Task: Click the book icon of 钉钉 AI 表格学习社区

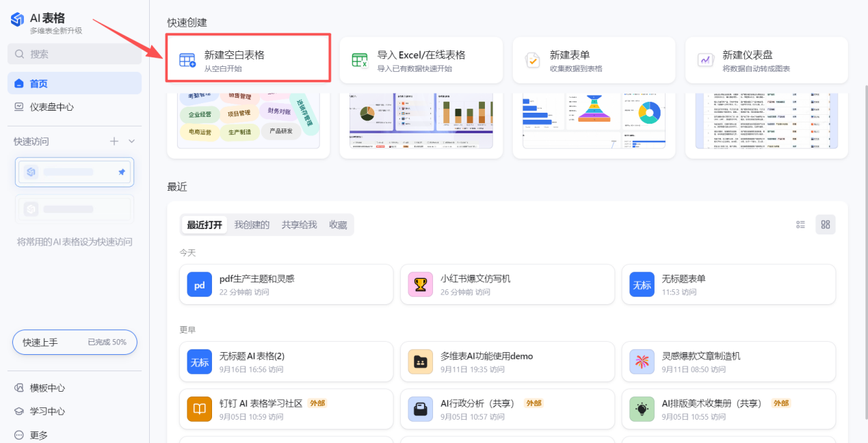Action: 200,410
